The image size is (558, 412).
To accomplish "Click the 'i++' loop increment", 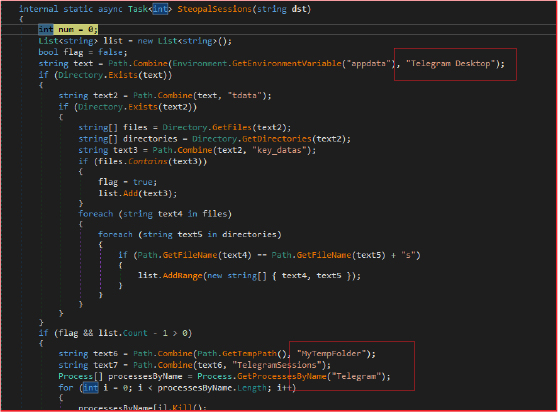I will (284, 388).
